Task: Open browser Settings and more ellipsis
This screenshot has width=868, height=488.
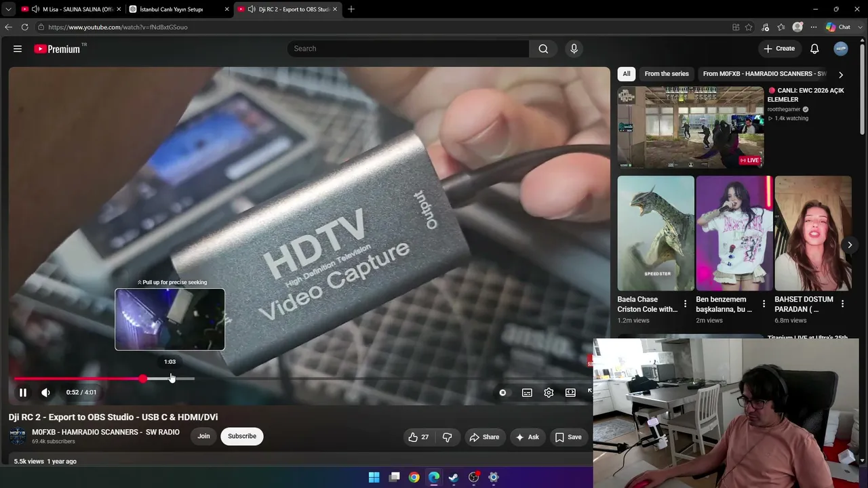Action: (814, 27)
